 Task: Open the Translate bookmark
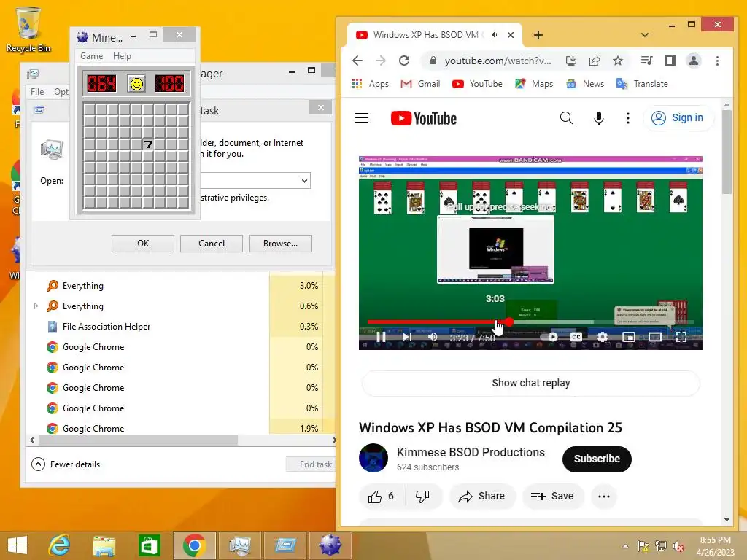tap(642, 84)
